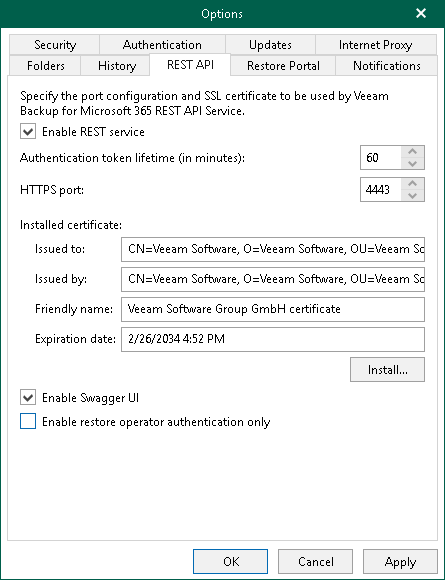Go to the Internet Proxy tab
This screenshot has height=580, width=445.
pos(376,45)
